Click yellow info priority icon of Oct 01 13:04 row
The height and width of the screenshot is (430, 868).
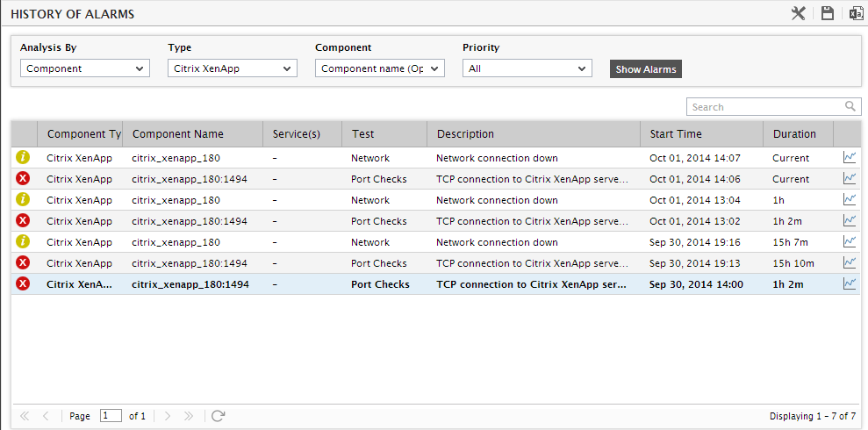pyautogui.click(x=23, y=199)
